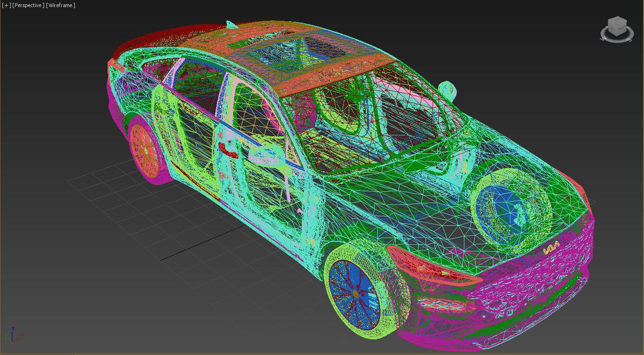Select the blue front wheel rim hub
Image resolution: width=644 pixels, height=355 pixels.
(x=355, y=294)
